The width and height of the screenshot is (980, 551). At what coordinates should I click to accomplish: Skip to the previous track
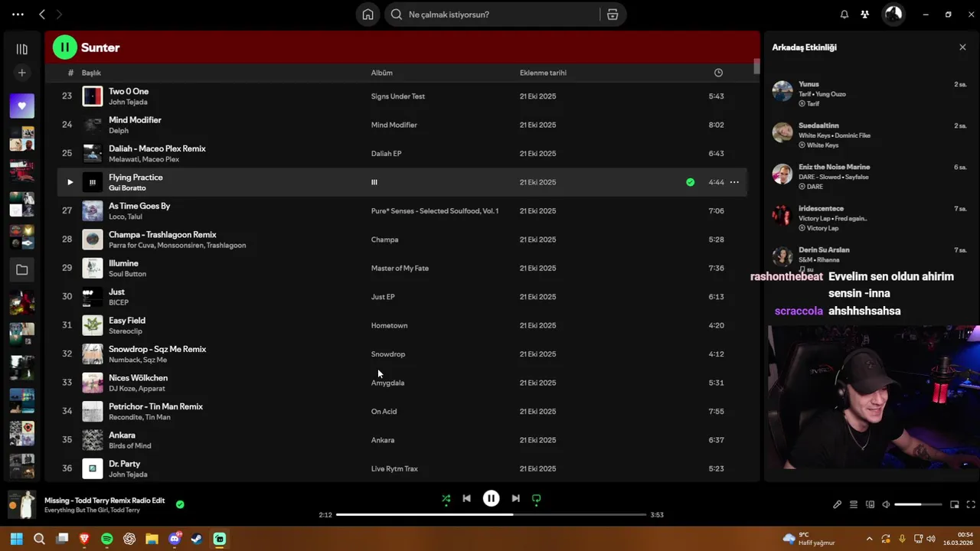coord(467,499)
